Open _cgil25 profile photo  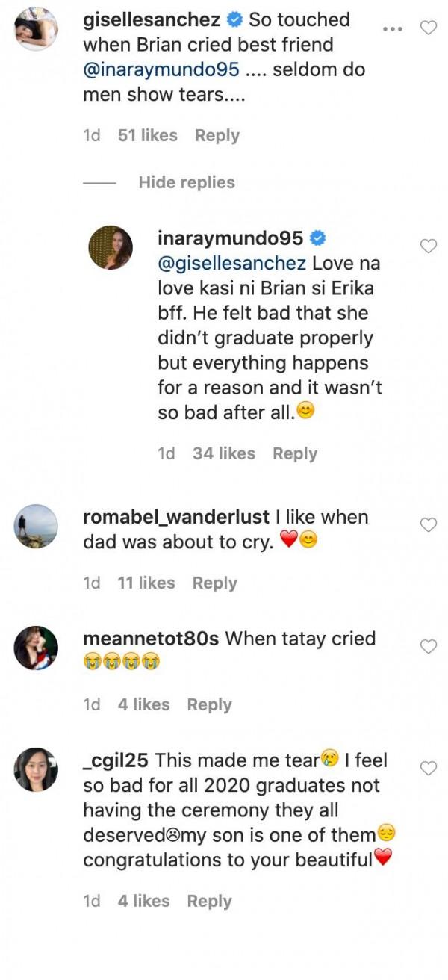click(x=36, y=769)
